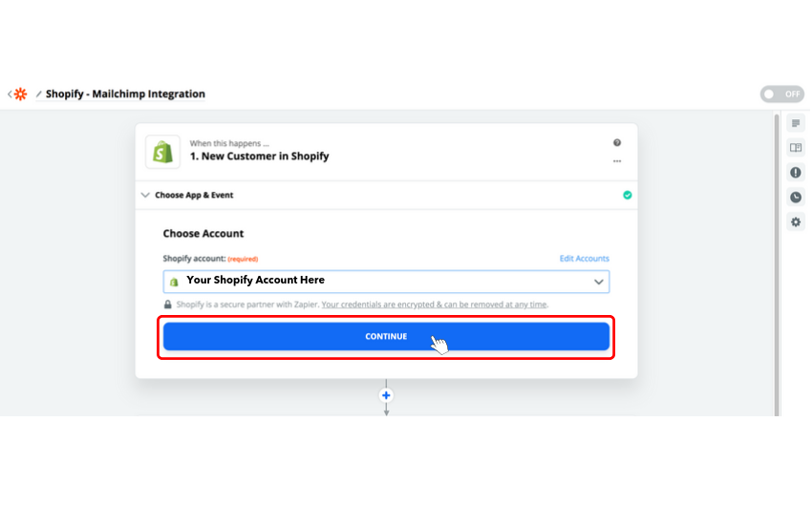Open the clock history icon in sidebar
Screen dimensions: 812x525
(x=796, y=197)
